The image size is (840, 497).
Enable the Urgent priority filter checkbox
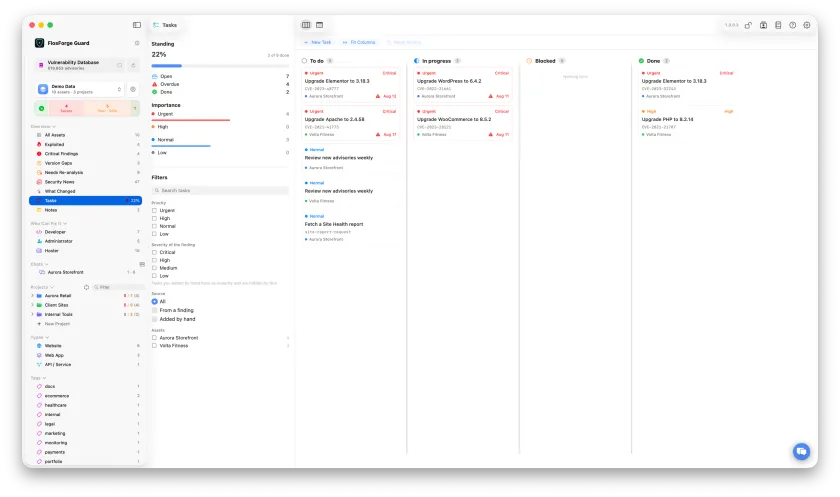click(x=154, y=210)
